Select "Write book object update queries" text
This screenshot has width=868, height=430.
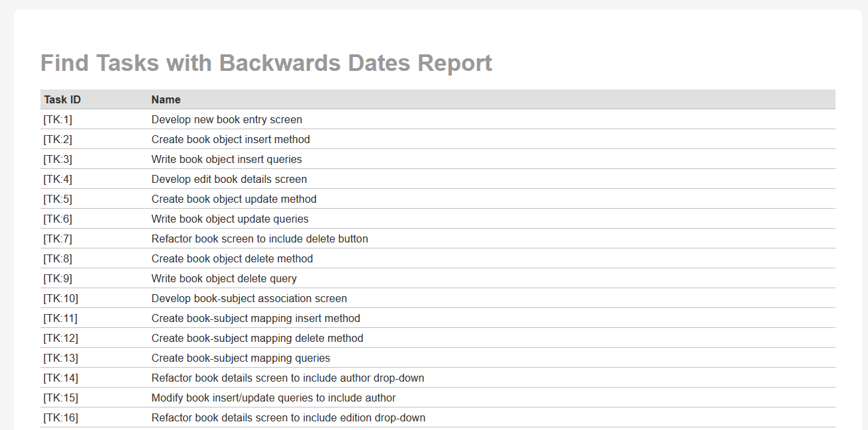(x=230, y=219)
